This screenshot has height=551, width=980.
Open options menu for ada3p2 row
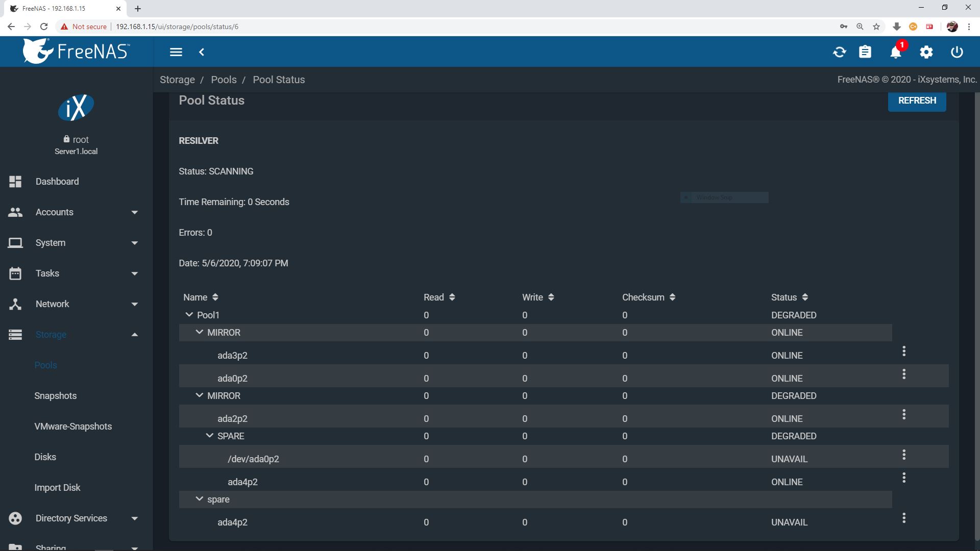click(x=904, y=351)
